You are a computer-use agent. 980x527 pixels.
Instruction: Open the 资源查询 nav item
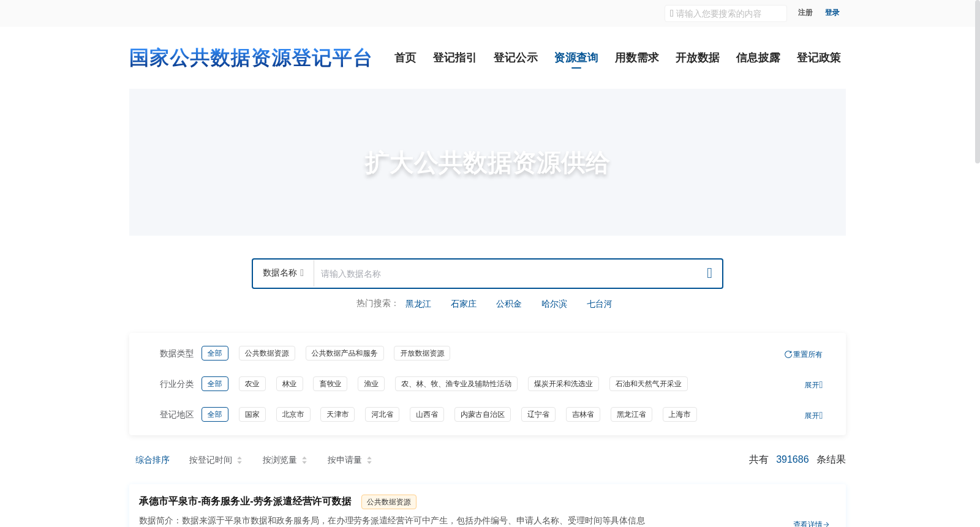click(576, 58)
